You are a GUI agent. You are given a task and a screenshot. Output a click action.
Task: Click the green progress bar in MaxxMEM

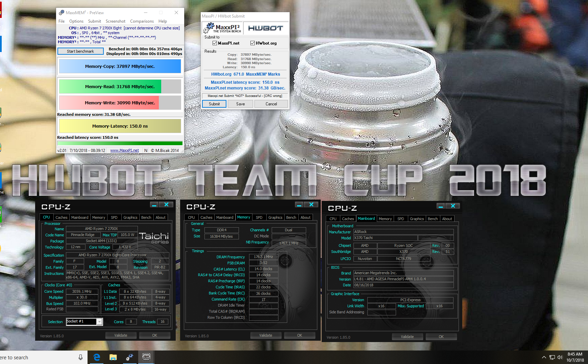[x=120, y=144]
